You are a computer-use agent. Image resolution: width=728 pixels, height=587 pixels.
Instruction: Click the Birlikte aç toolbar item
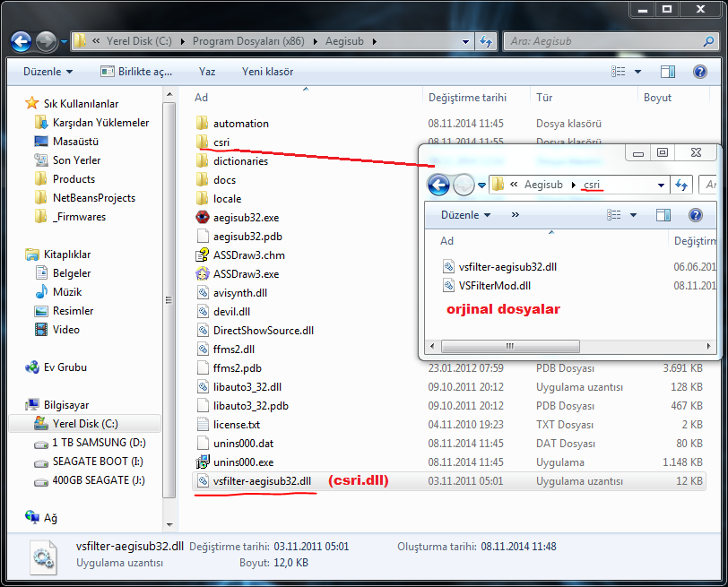click(136, 72)
